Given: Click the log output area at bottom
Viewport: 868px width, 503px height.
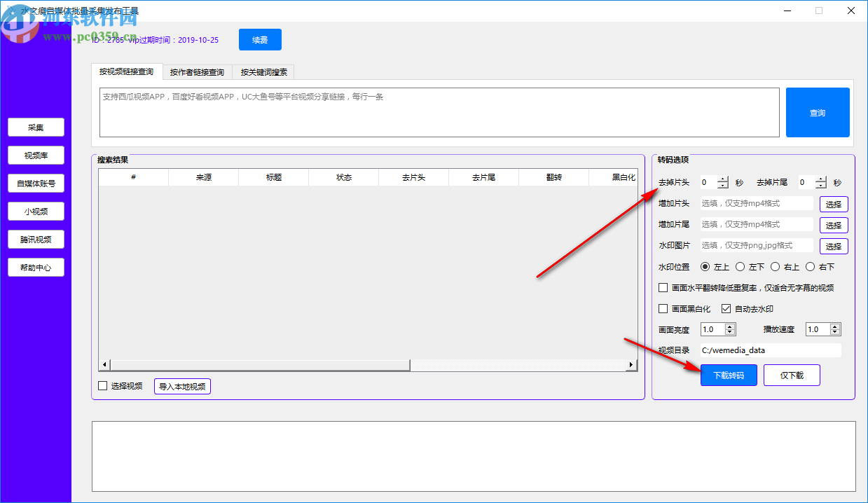Looking at the screenshot, I should tap(474, 456).
